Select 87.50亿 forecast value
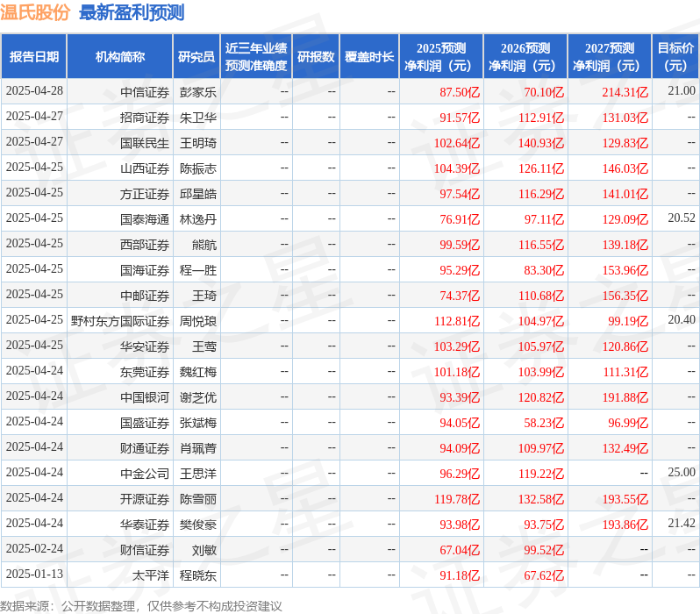The image size is (700, 614). coord(460,92)
